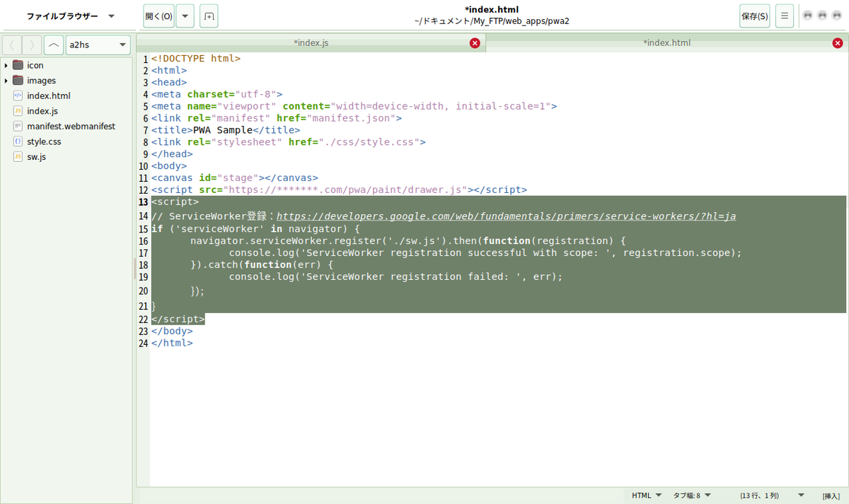Open the hamburger menu icon
The image size is (849, 504).
point(785,16)
